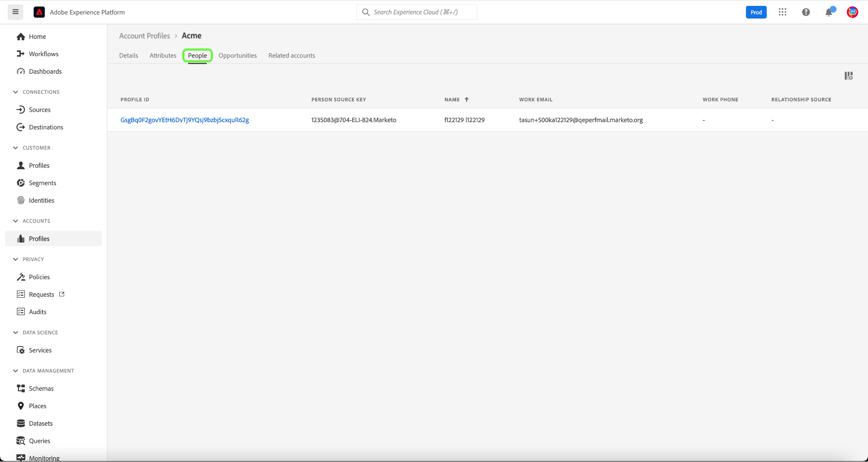Sort by the Name column header
868x462 pixels.
(x=452, y=100)
